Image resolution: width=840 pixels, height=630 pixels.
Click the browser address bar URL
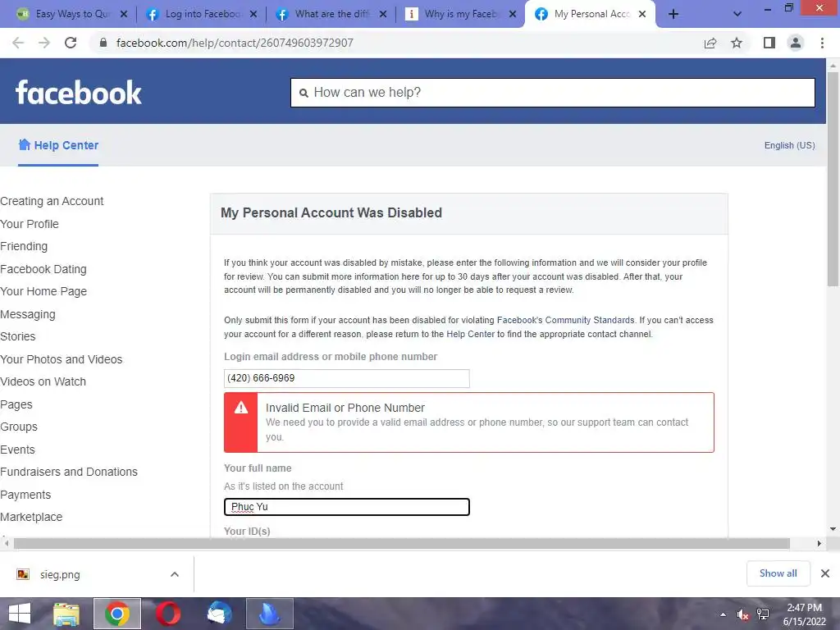tap(235, 43)
